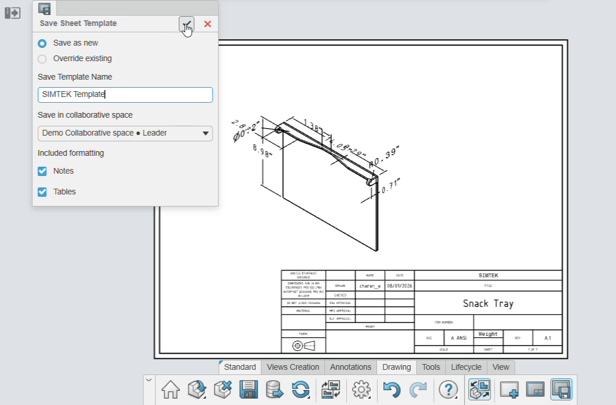Screen dimensions: 616x405
Task: Open the Tools tab
Action: point(431,367)
